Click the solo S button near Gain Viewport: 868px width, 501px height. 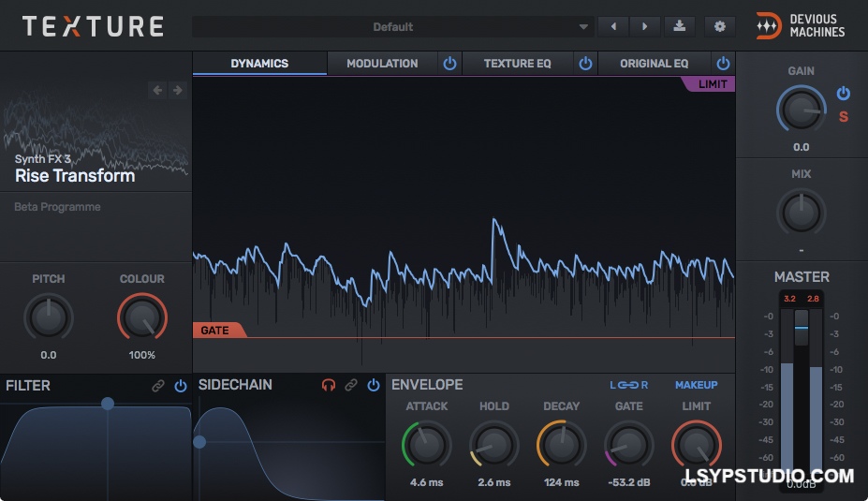coord(843,117)
